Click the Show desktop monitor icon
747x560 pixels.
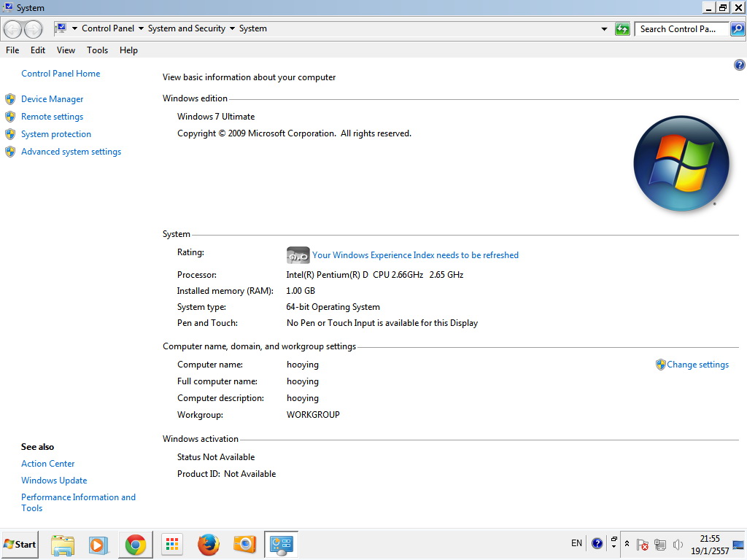point(739,545)
